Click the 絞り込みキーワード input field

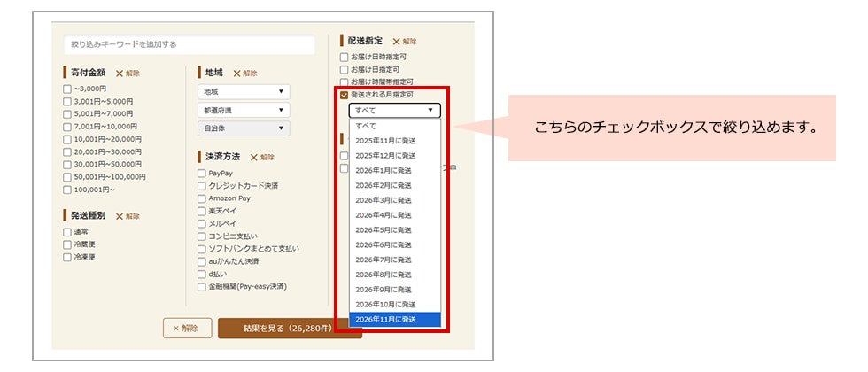coord(190,44)
